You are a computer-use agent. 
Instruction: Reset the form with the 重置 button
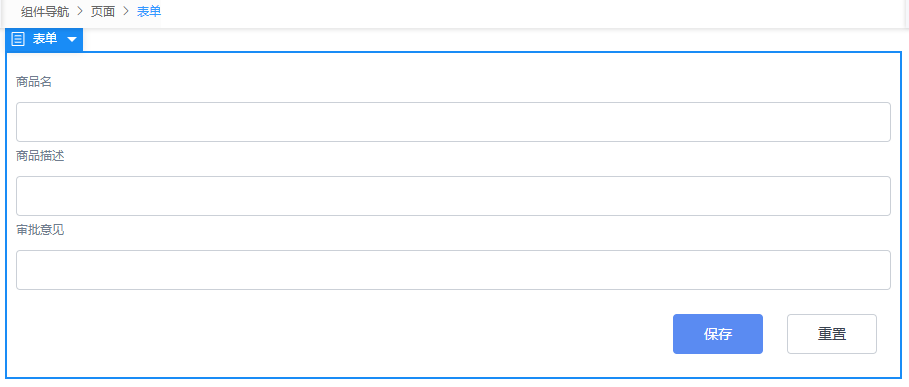[832, 334]
